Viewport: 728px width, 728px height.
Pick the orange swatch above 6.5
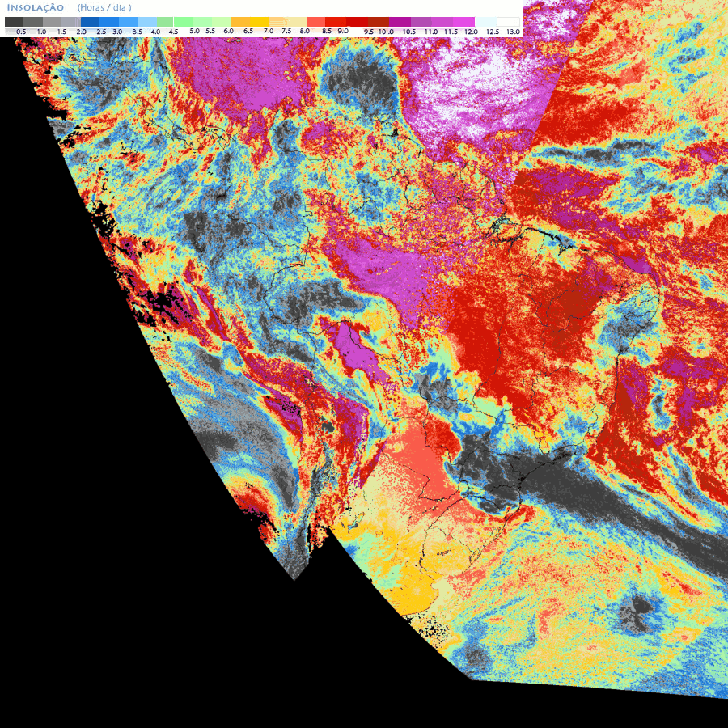[x=240, y=22]
